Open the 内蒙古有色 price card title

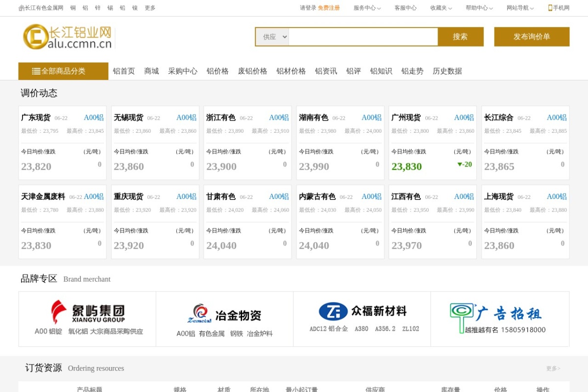pyautogui.click(x=318, y=196)
